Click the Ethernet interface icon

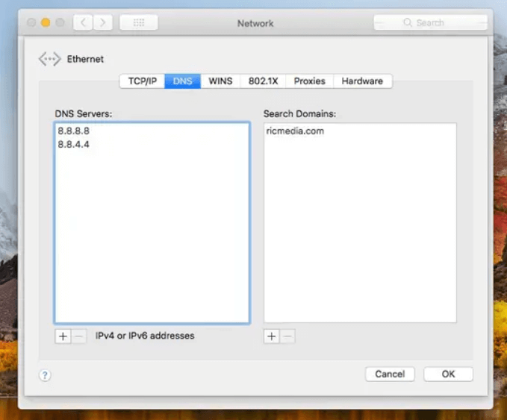pyautogui.click(x=49, y=59)
